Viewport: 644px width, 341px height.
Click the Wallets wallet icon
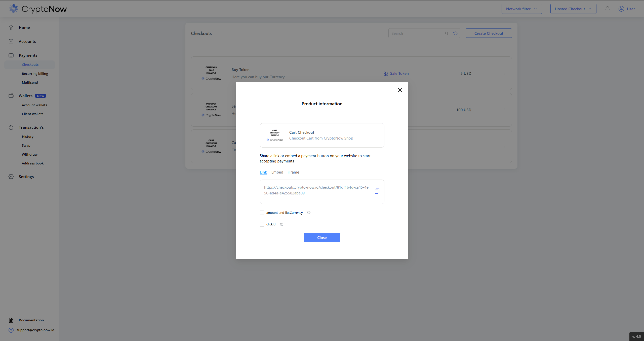(11, 96)
